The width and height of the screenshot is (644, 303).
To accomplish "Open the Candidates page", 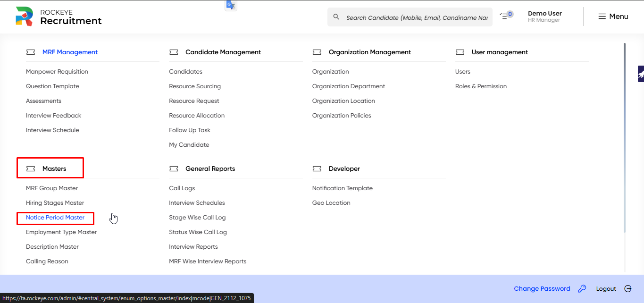I will [185, 72].
